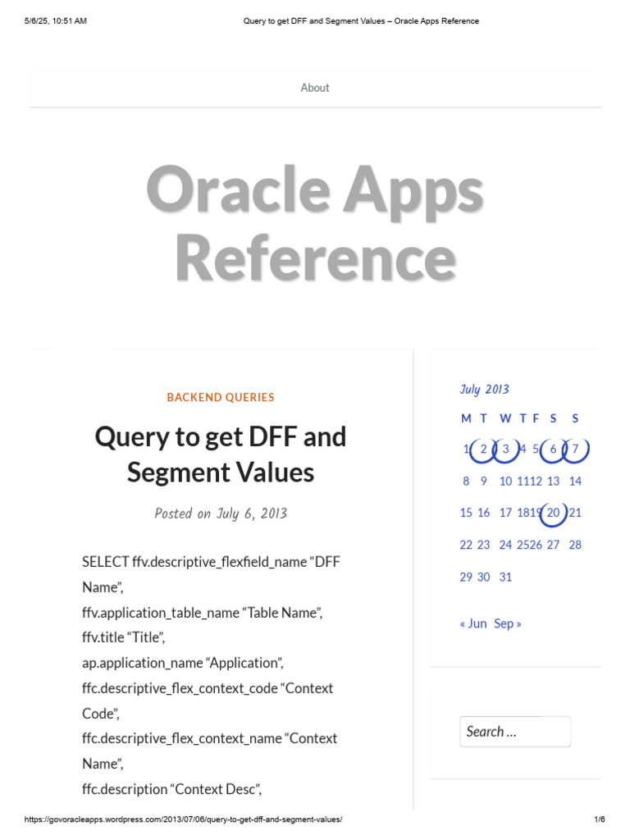Click the line ap.application_name "Application",
The height and width of the screenshot is (840, 630).
click(183, 663)
